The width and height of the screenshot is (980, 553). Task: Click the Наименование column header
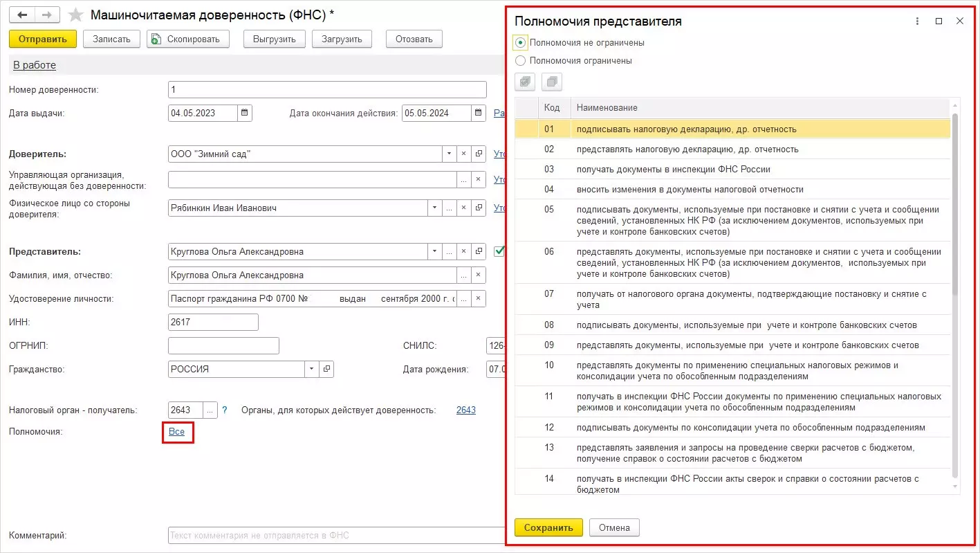pos(760,107)
